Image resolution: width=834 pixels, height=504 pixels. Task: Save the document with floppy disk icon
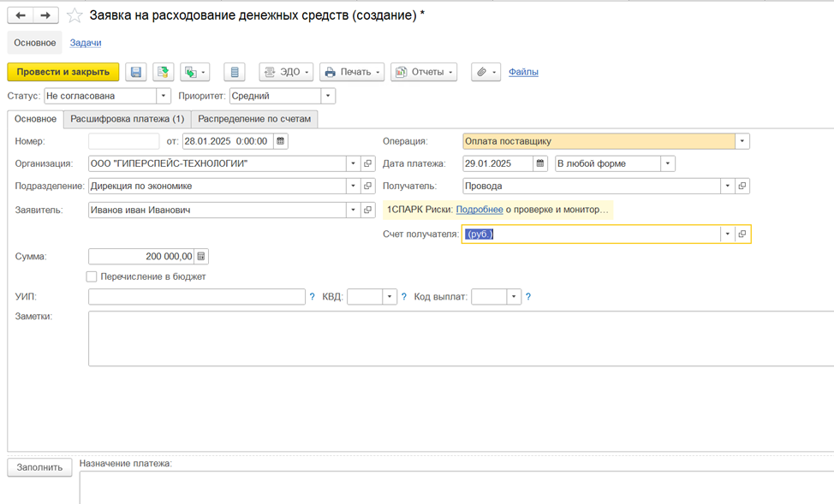[136, 72]
